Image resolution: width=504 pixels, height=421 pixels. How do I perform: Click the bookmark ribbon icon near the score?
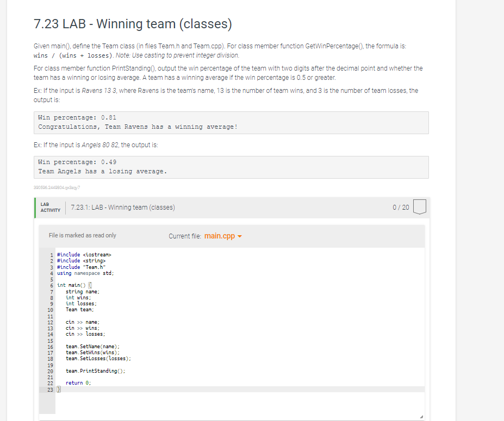coord(419,207)
